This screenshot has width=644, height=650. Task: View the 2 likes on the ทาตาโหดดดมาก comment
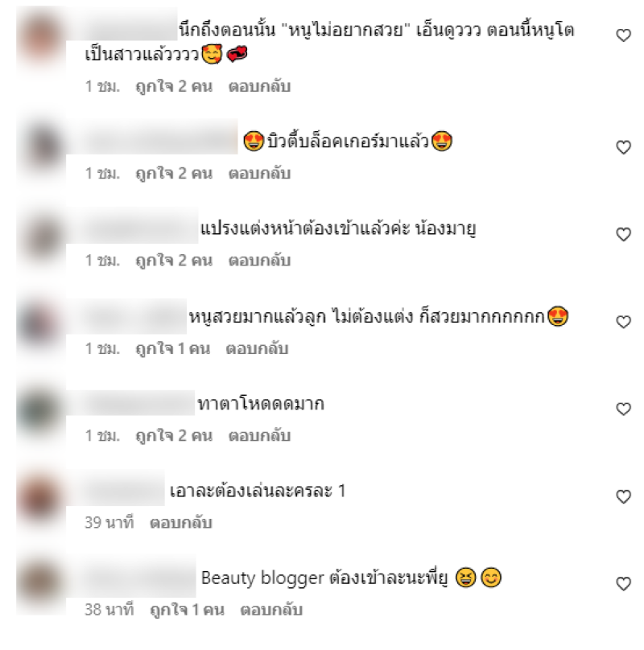tap(174, 436)
